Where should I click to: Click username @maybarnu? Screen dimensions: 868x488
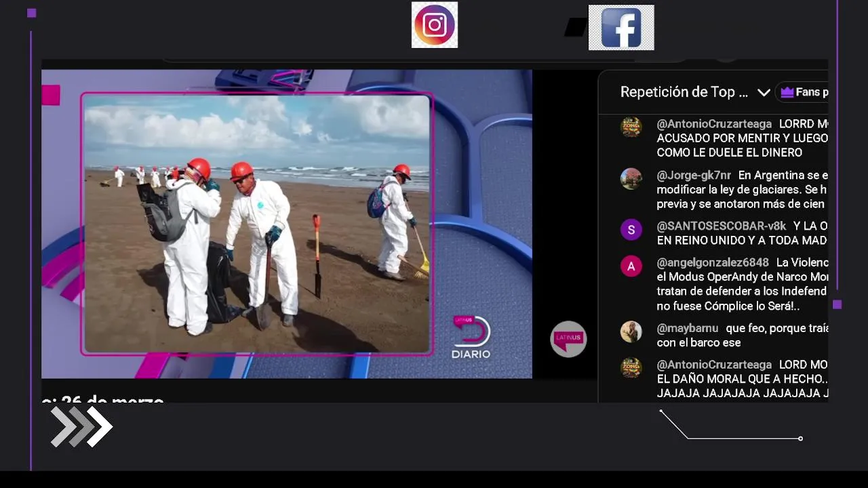pos(688,328)
